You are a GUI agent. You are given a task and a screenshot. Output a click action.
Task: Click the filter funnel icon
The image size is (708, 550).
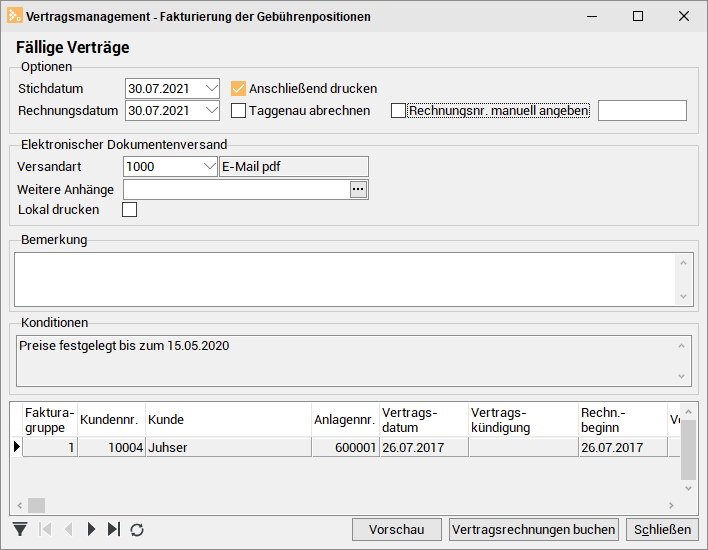pyautogui.click(x=20, y=529)
